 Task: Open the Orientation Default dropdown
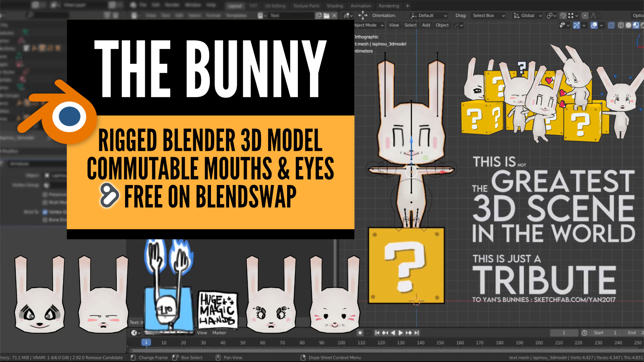point(429,15)
